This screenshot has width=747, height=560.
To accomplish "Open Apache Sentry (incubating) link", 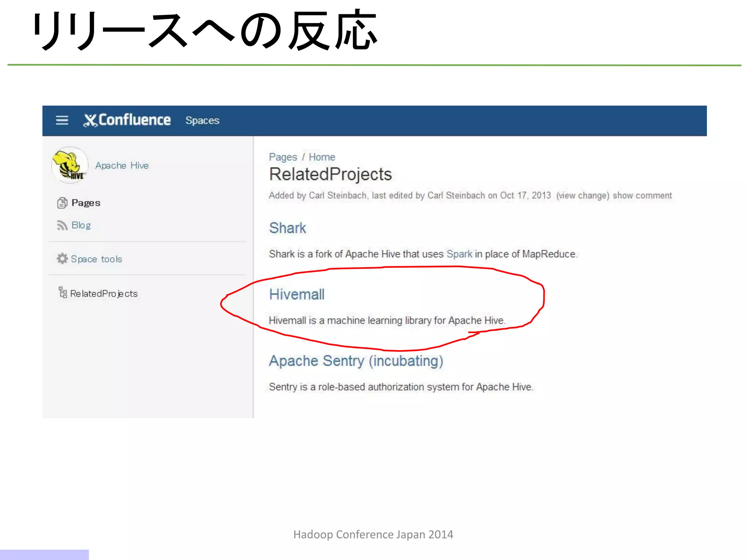I will 356,361.
